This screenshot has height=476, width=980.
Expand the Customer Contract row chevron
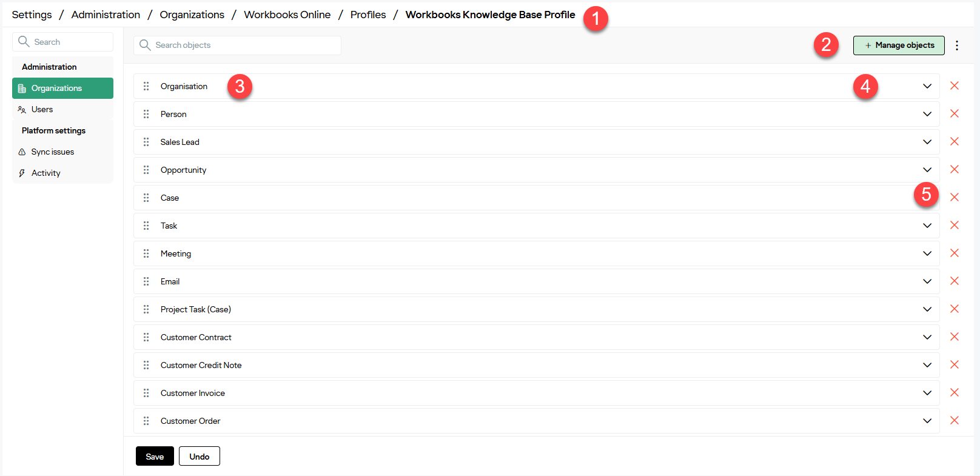click(927, 337)
